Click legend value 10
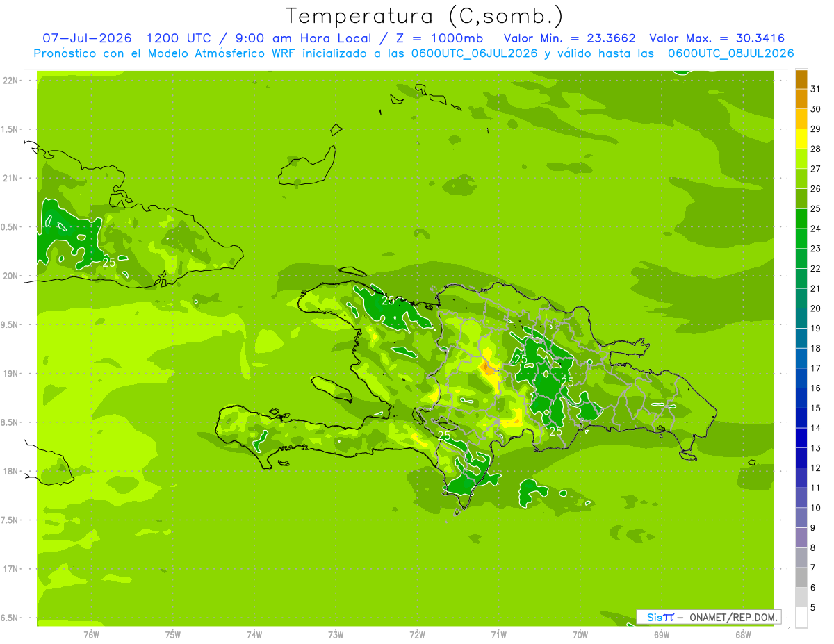Screen dimensions: 834x644 815,508
